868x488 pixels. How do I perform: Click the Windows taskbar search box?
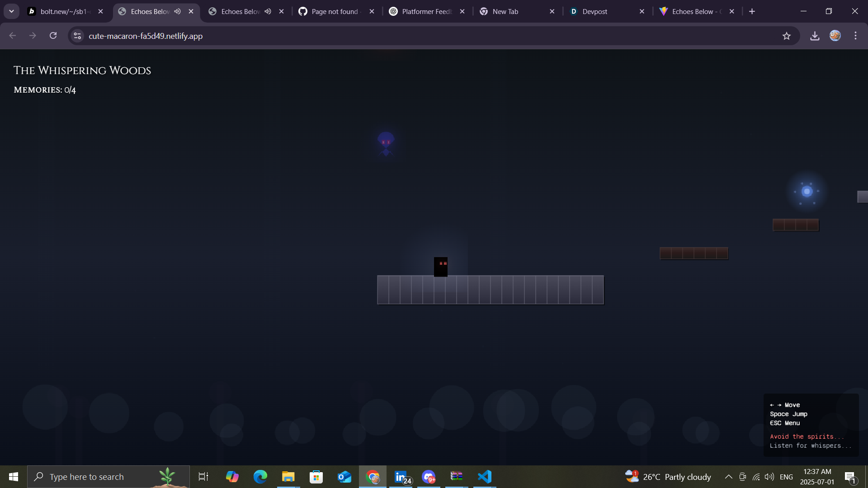click(x=108, y=477)
